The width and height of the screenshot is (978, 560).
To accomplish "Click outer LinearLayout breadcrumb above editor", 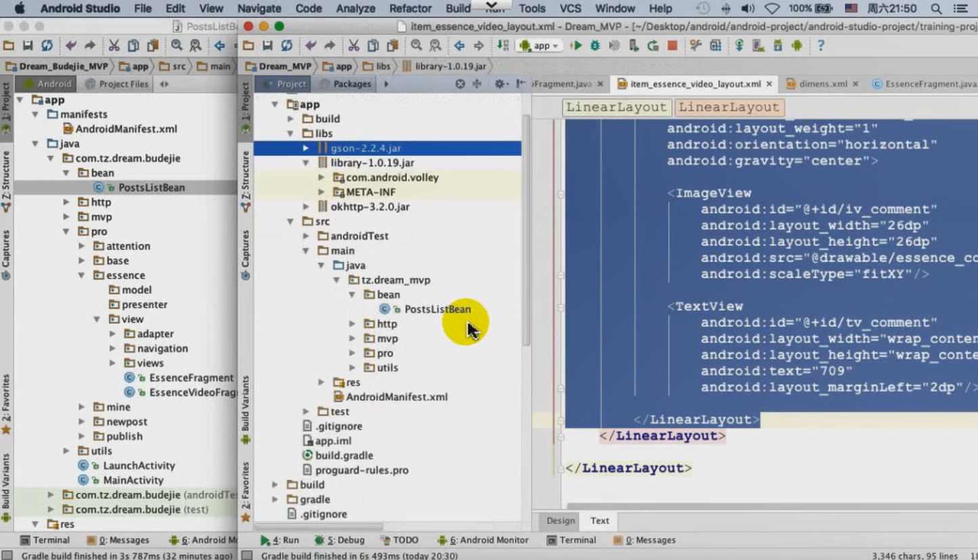I will coord(616,107).
